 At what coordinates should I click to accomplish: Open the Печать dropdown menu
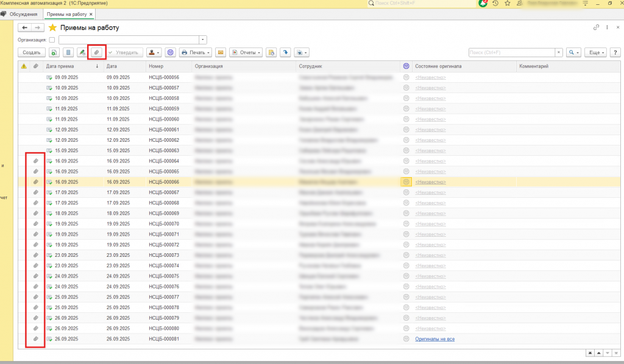195,52
